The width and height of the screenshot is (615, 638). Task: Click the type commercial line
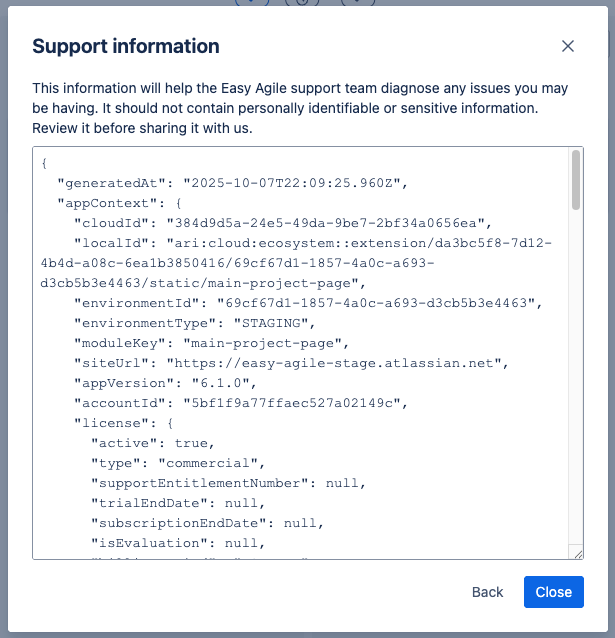click(177, 463)
